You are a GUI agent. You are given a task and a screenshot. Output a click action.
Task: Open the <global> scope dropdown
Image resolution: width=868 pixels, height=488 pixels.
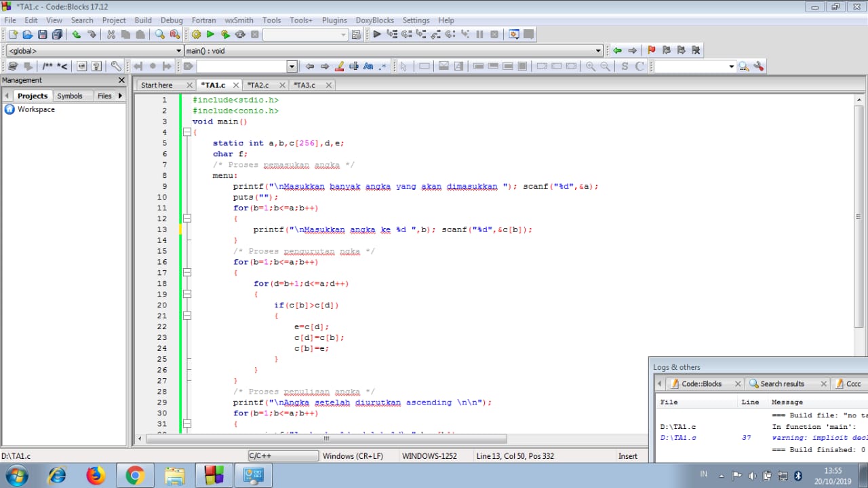click(x=94, y=51)
